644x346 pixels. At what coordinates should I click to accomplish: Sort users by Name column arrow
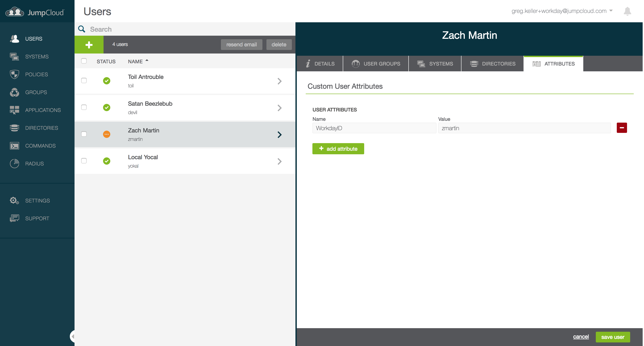click(147, 60)
